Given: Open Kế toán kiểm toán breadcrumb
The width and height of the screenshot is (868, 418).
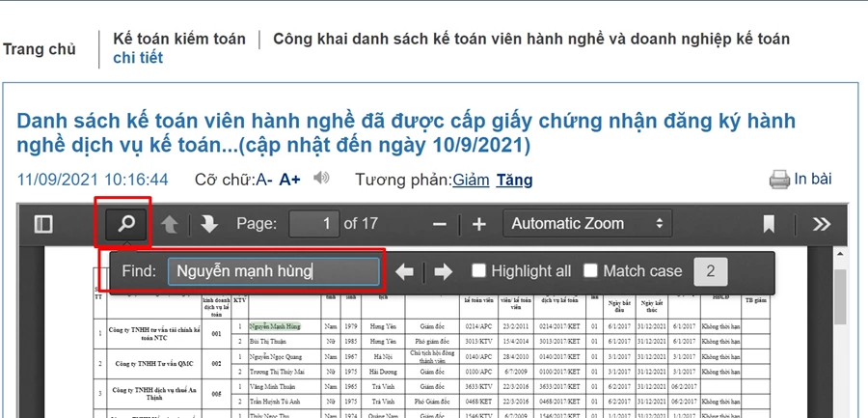Looking at the screenshot, I should click(179, 39).
